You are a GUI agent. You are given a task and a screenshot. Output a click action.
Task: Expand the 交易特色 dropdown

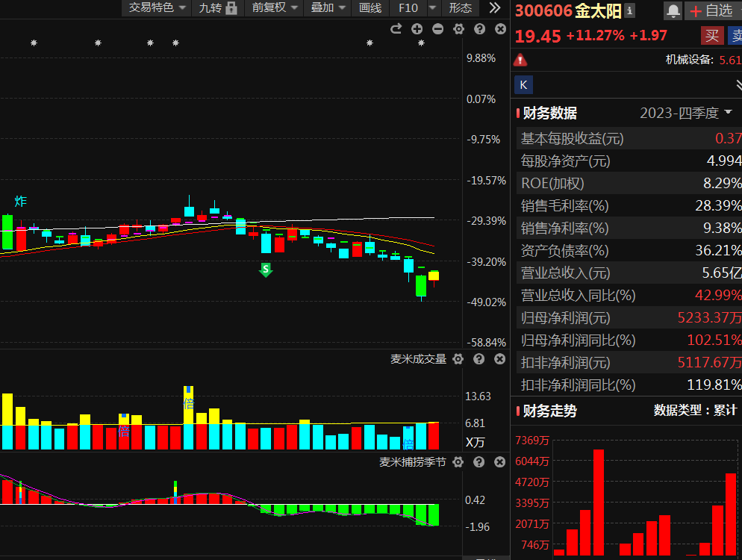pyautogui.click(x=156, y=8)
